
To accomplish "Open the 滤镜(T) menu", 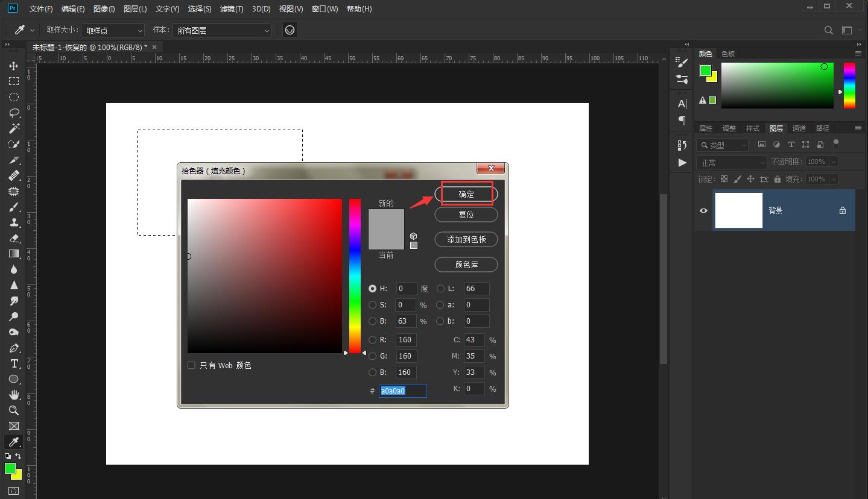I will tap(232, 9).
